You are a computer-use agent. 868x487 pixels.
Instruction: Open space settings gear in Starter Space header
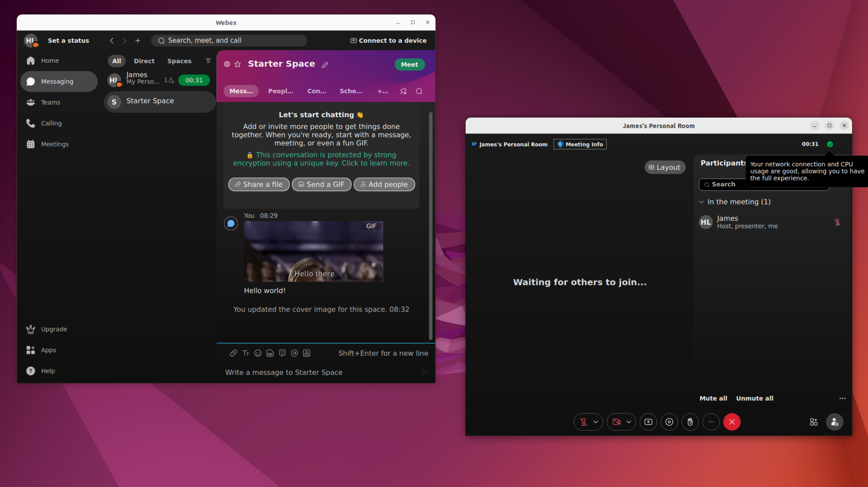coord(227,64)
